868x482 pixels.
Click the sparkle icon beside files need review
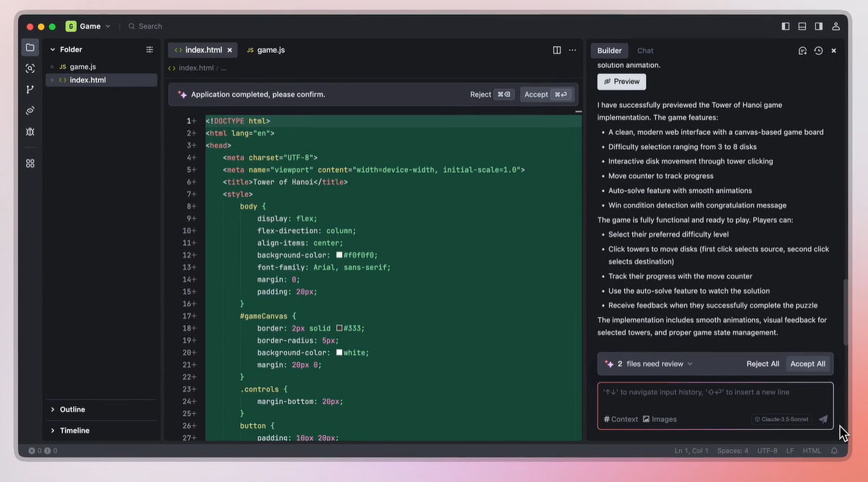(x=609, y=364)
